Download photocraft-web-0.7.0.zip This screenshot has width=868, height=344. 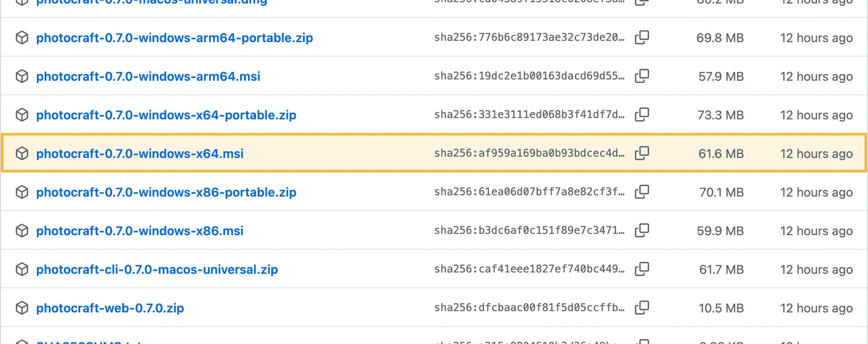coord(110,308)
